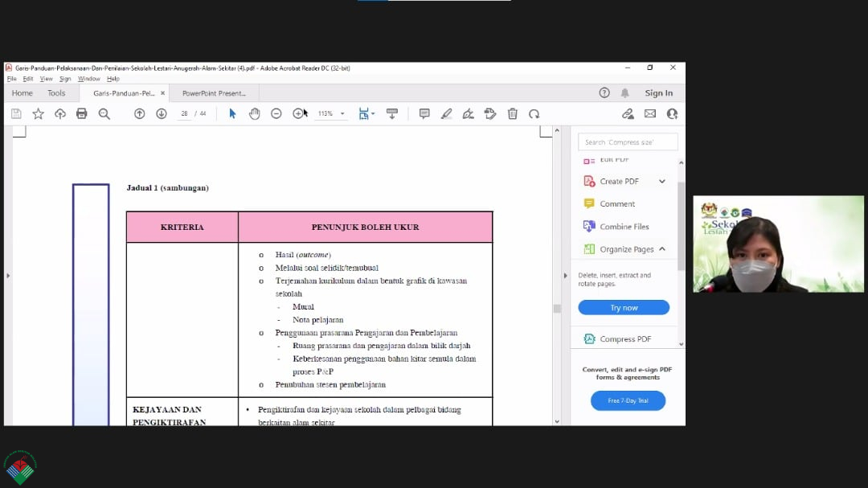
Task: Click the stamp tool icon
Action: pos(490,113)
